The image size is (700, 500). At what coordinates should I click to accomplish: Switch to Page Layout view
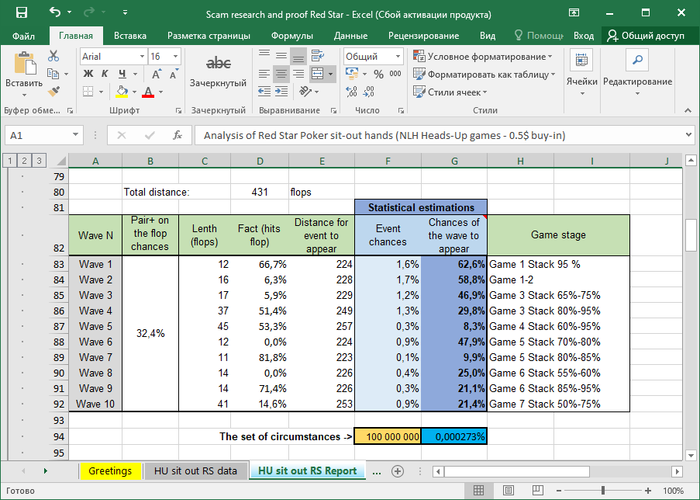point(508,491)
